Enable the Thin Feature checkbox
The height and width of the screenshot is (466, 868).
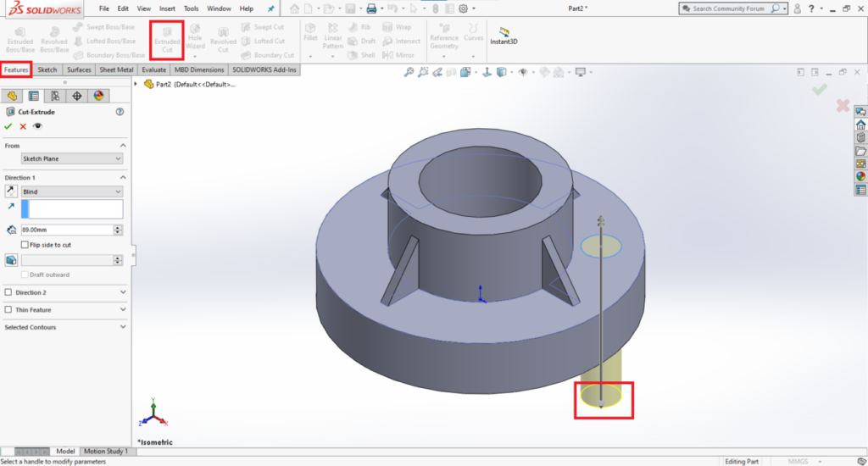click(x=8, y=310)
